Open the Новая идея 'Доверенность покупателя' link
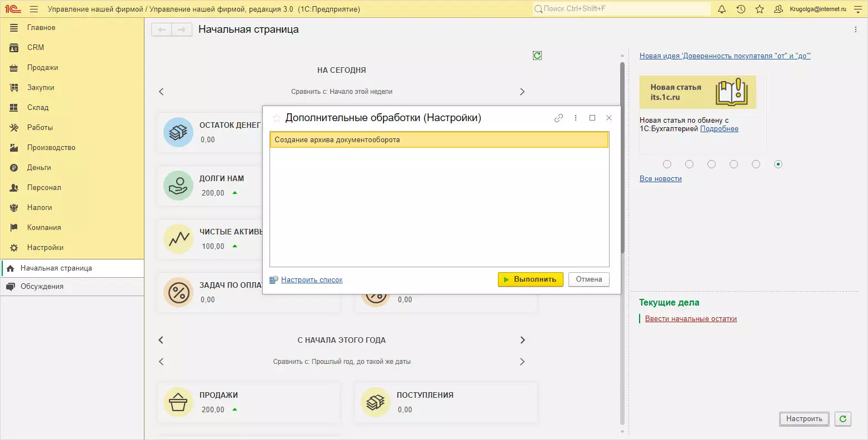Viewport: 868px width, 440px height. (x=725, y=56)
